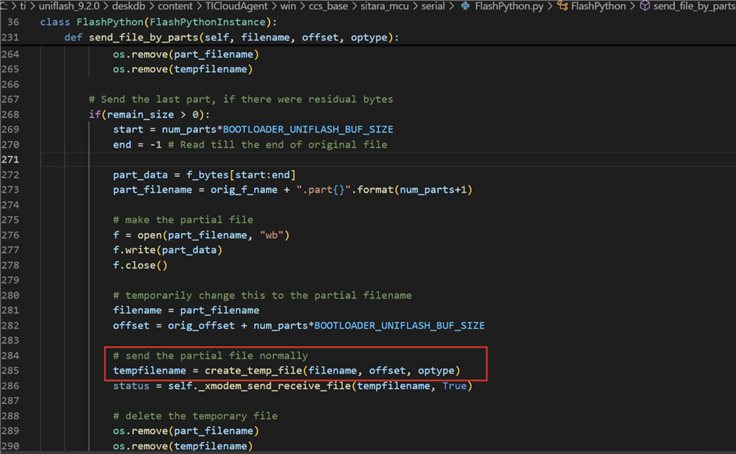Click 'f.write(part_data)' line
Viewport: 736px width, 454px height.
click(168, 250)
